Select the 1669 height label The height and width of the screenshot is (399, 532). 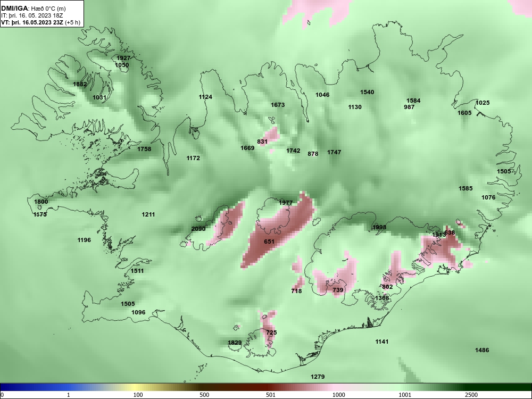(247, 148)
